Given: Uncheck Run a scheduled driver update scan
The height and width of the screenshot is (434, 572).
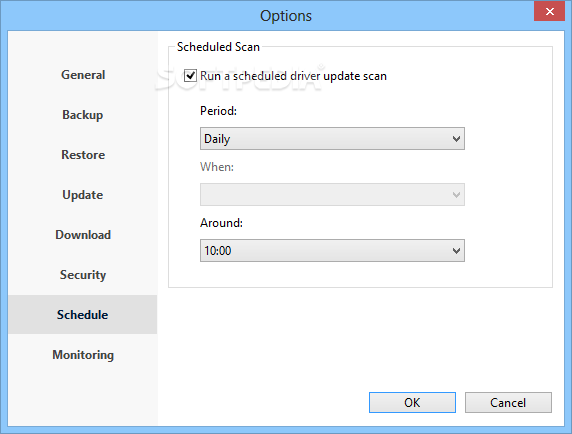Looking at the screenshot, I should point(190,76).
